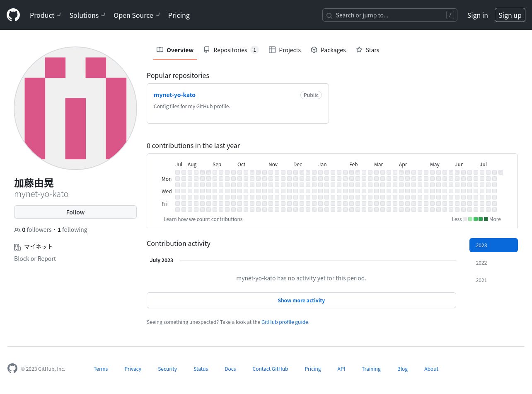Click the search magnifier icon
The image size is (532, 394).
click(x=329, y=15)
